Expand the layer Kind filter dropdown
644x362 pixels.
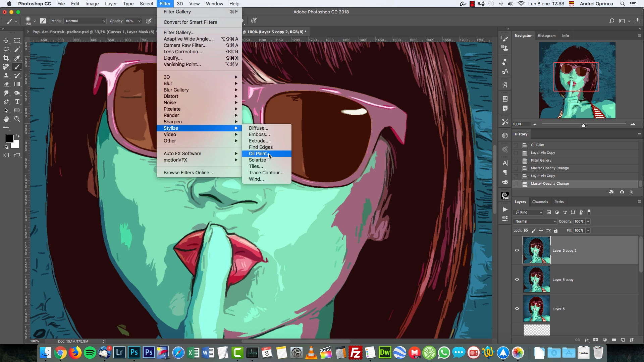(528, 212)
